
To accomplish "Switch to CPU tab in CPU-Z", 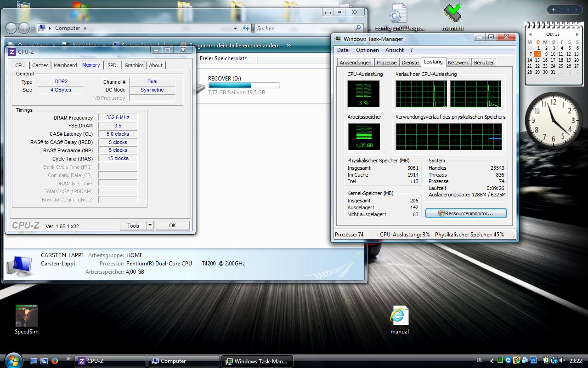I will [20, 65].
